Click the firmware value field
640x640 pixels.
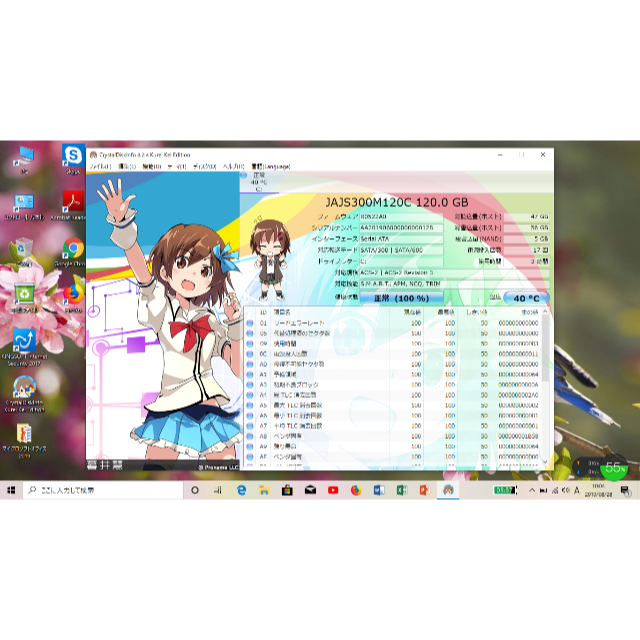pyautogui.click(x=401, y=217)
